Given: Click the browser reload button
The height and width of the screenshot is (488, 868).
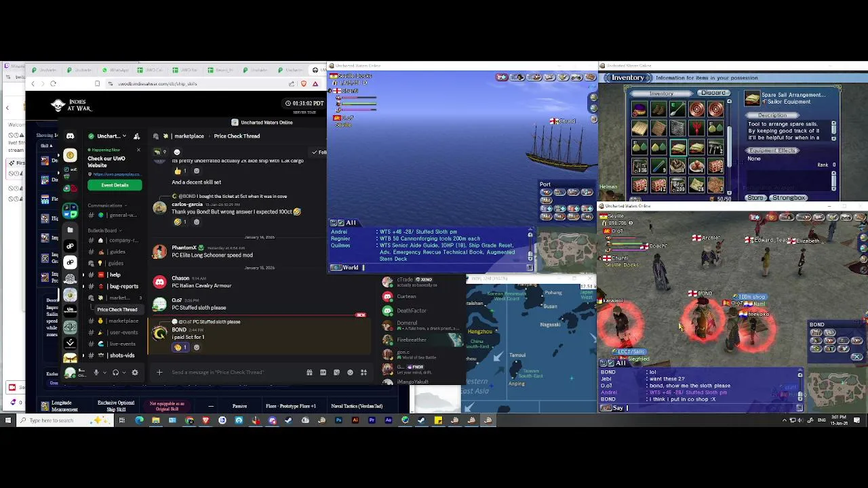Looking at the screenshot, I should 53,83.
